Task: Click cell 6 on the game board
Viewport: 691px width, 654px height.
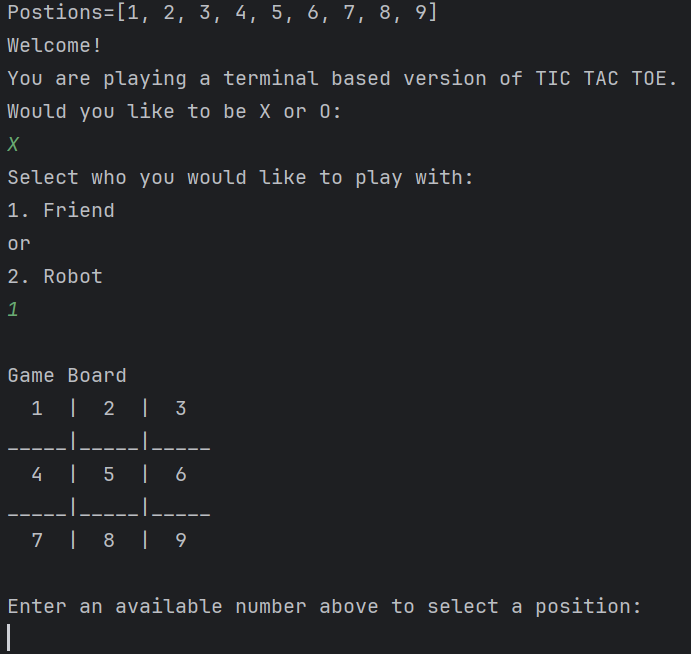Action: [x=181, y=474]
